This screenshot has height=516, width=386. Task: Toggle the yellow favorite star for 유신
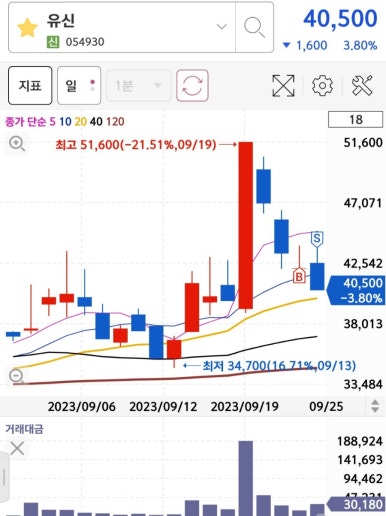pyautogui.click(x=27, y=28)
